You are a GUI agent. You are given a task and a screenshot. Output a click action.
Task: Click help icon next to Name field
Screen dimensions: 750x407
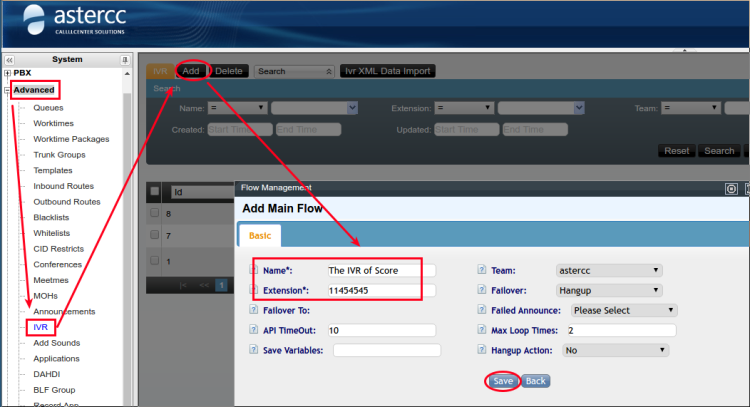point(252,270)
